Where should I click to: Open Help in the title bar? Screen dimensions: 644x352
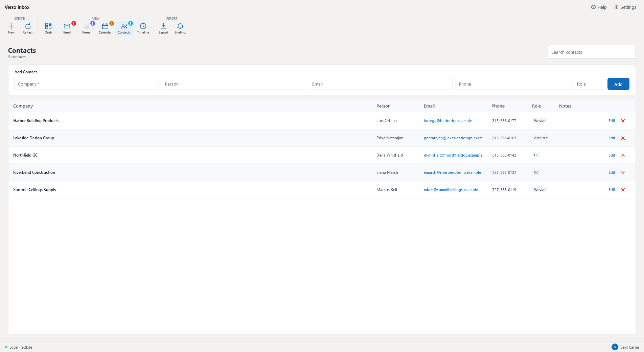coord(599,7)
